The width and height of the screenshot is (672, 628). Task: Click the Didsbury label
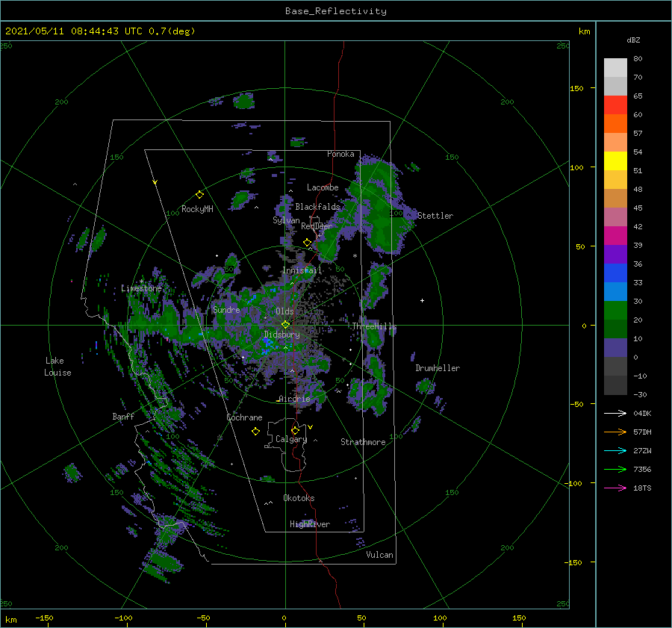[281, 335]
